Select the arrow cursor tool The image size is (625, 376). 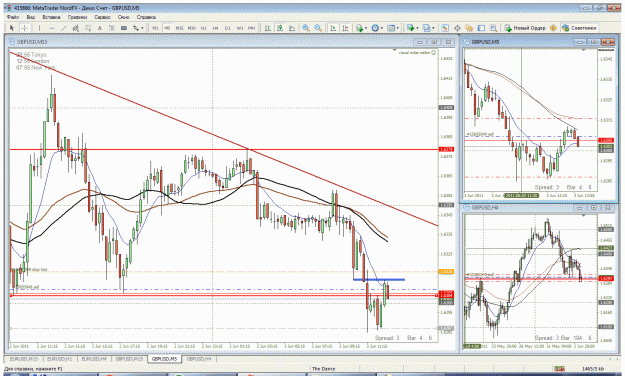[12, 28]
